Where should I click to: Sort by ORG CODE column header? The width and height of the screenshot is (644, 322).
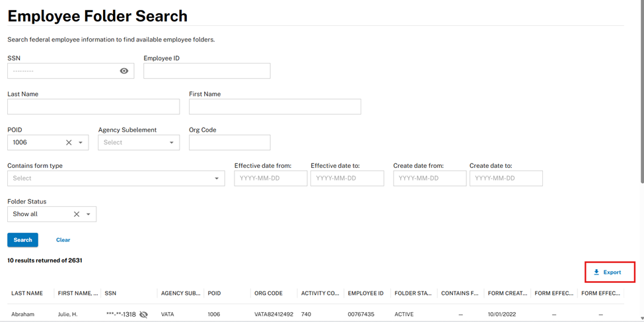[269, 293]
